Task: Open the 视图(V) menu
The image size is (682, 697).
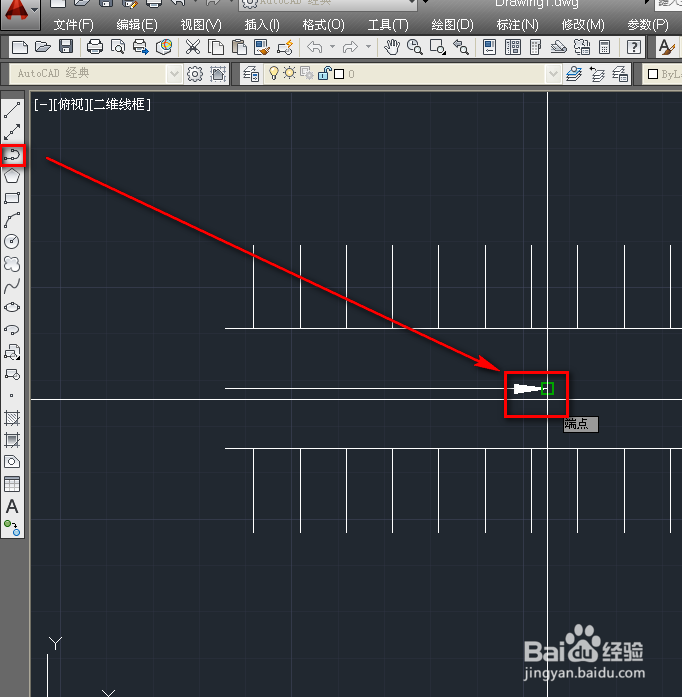Action: [x=201, y=25]
